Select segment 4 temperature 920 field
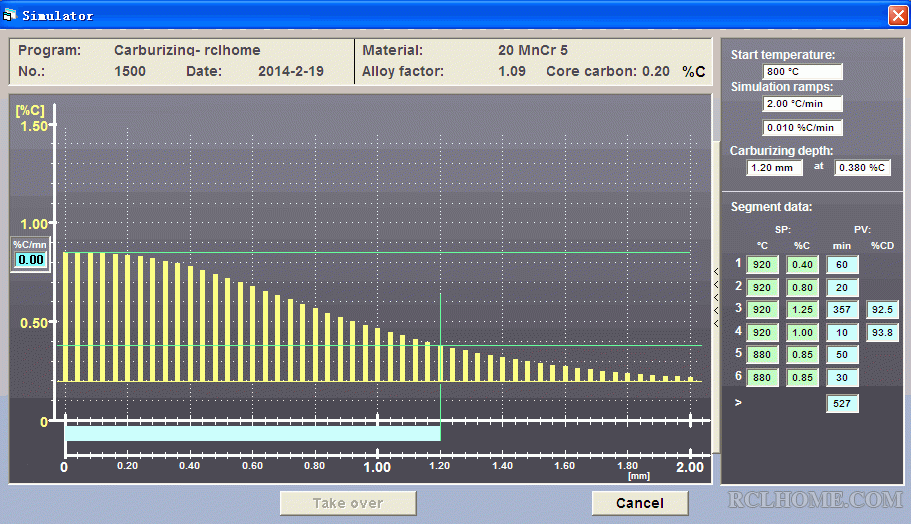Image resolution: width=911 pixels, height=524 pixels. pyautogui.click(x=762, y=333)
